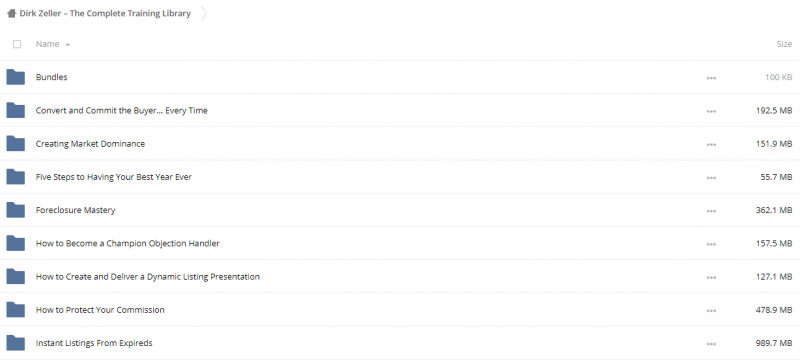Open more options for Bundles
This screenshot has width=800, height=361.
pos(711,78)
